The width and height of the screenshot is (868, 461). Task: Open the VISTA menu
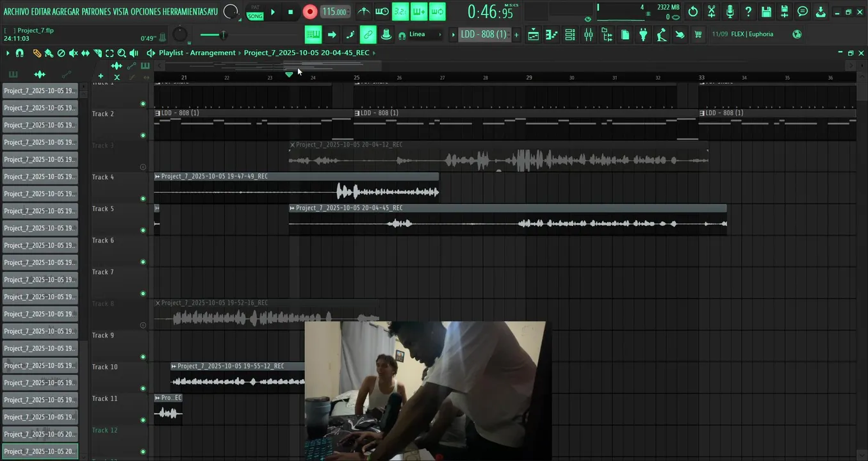(x=120, y=12)
